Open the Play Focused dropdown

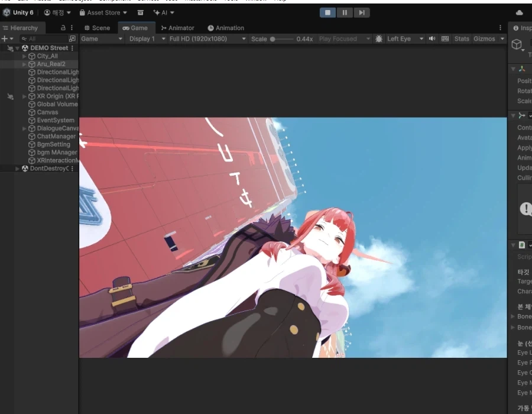pos(344,39)
